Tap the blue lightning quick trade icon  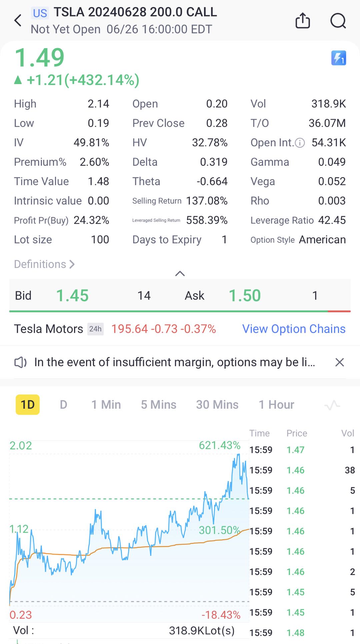coord(338,58)
